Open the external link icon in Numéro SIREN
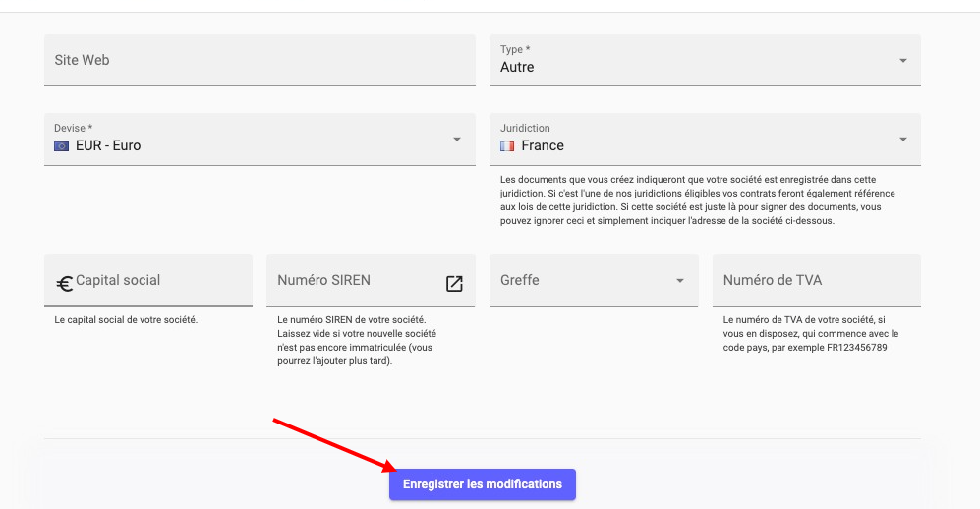Image resolution: width=980 pixels, height=509 pixels. [454, 283]
